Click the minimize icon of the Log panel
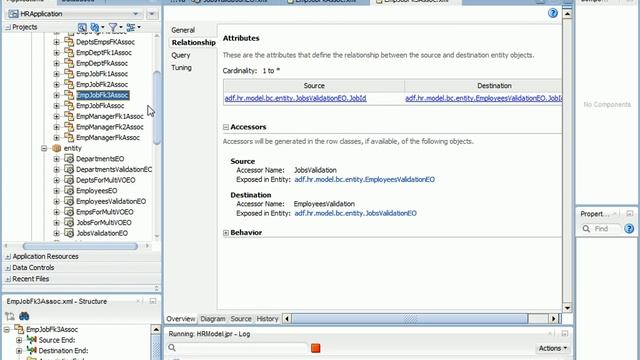The height and width of the screenshot is (360, 640). (564, 333)
